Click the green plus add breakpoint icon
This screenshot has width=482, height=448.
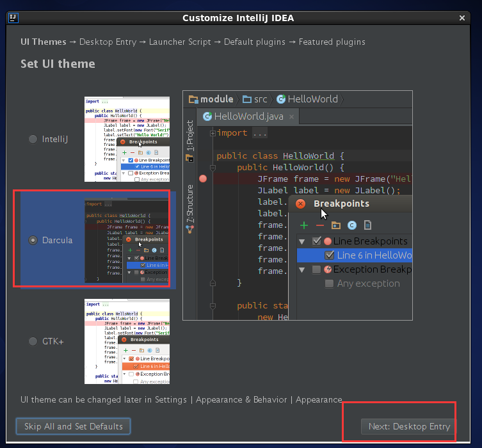pos(303,225)
